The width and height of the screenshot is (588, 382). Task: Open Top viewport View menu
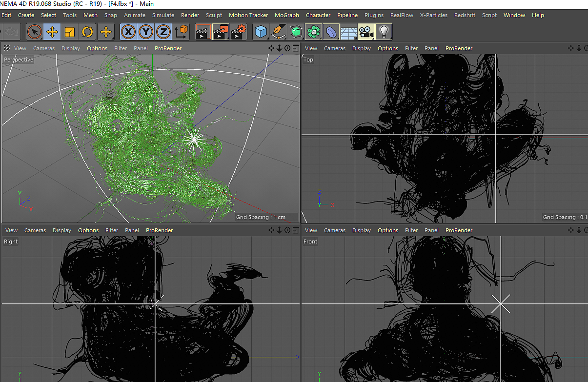[x=311, y=48]
